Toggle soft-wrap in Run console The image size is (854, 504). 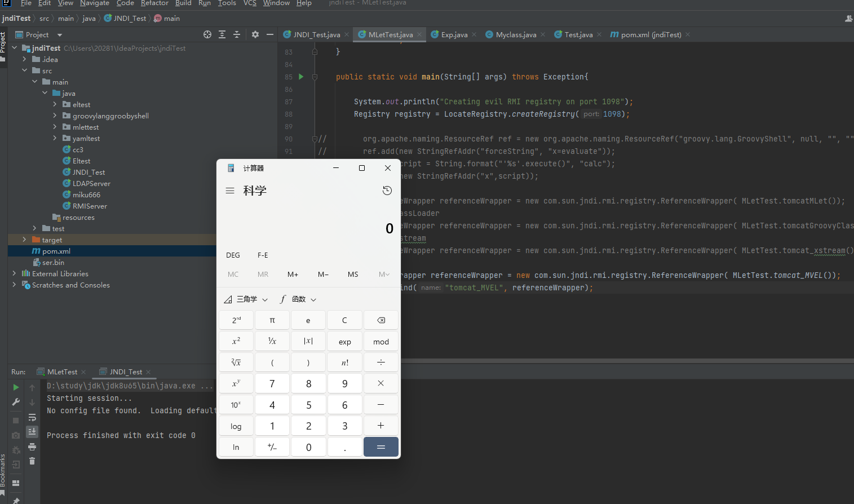click(x=32, y=418)
